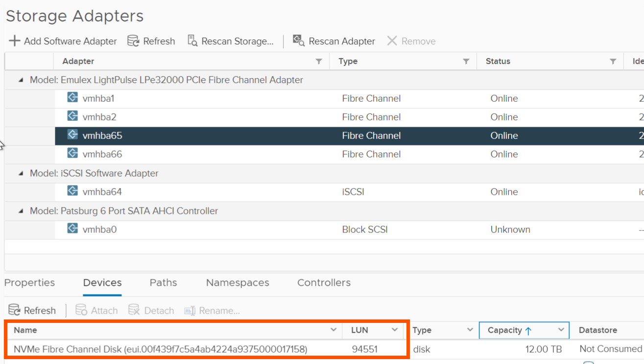This screenshot has height=364, width=644.
Task: Open the Namespaces tab
Action: pos(238,282)
